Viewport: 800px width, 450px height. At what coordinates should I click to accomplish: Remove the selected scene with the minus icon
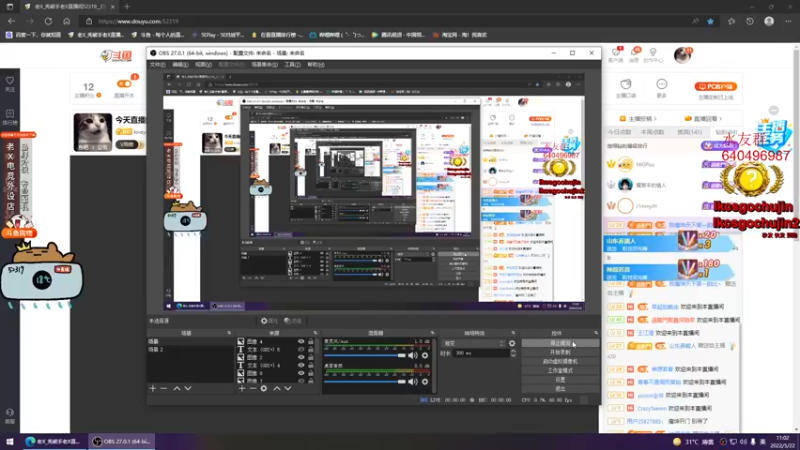point(164,389)
